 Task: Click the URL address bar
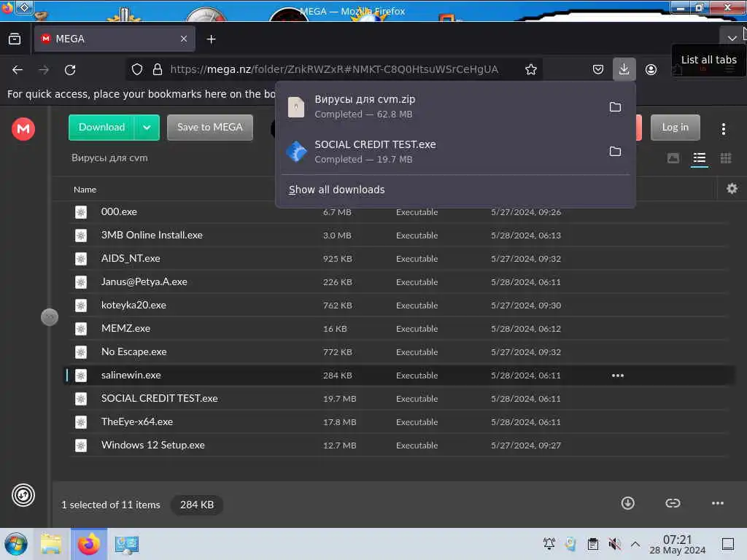click(x=333, y=69)
